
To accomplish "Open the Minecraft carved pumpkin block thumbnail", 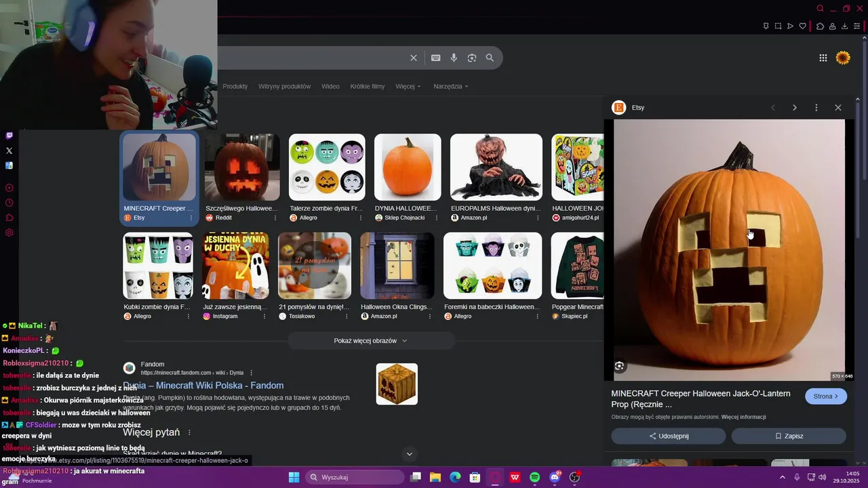I will (x=397, y=384).
